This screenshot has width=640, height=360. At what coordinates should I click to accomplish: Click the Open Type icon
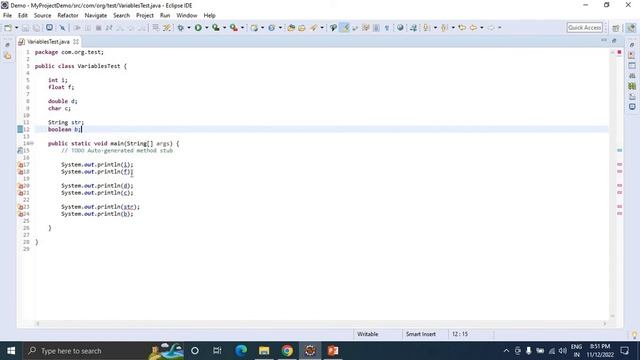pos(291,28)
